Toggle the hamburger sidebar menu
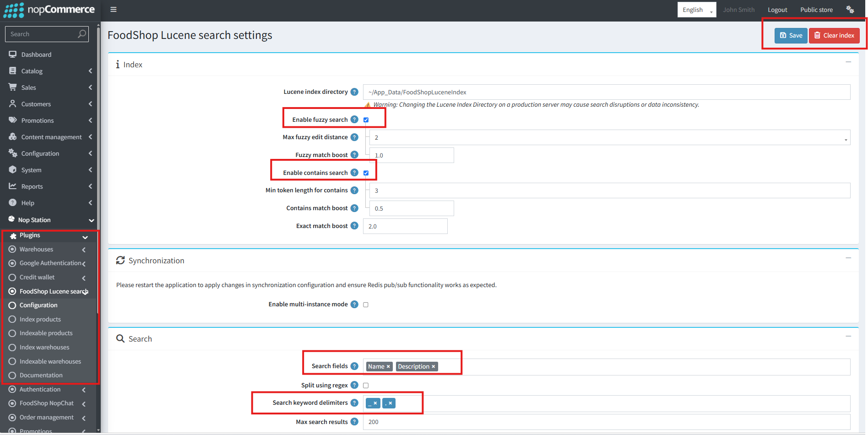 (114, 10)
